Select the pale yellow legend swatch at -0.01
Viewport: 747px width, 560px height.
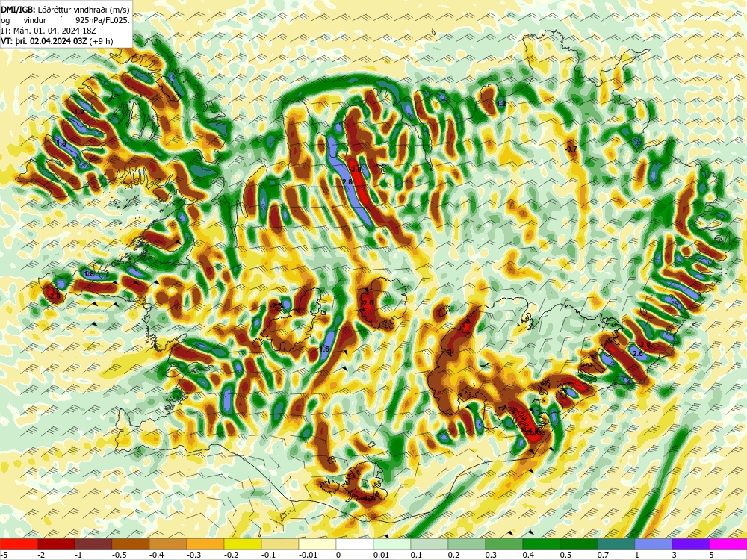[317, 544]
